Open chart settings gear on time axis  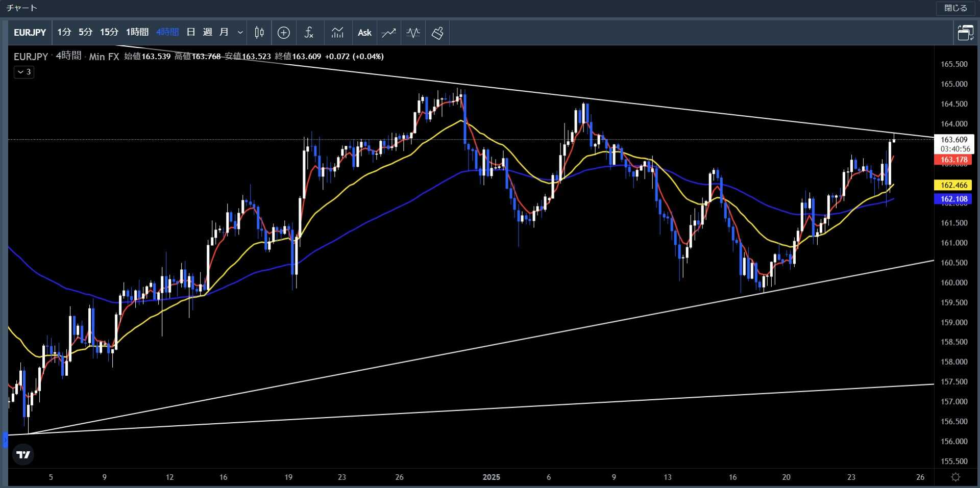point(955,477)
